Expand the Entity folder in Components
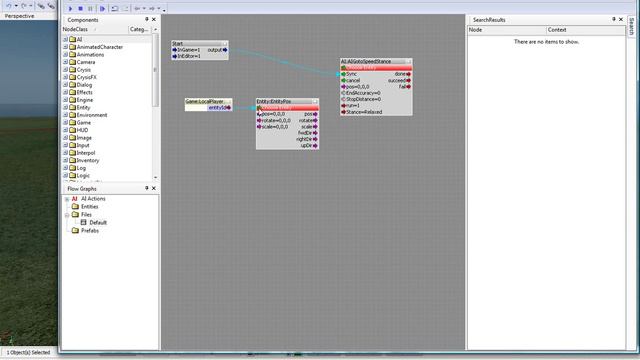Screen dimensions: 640x360 click(x=65, y=107)
